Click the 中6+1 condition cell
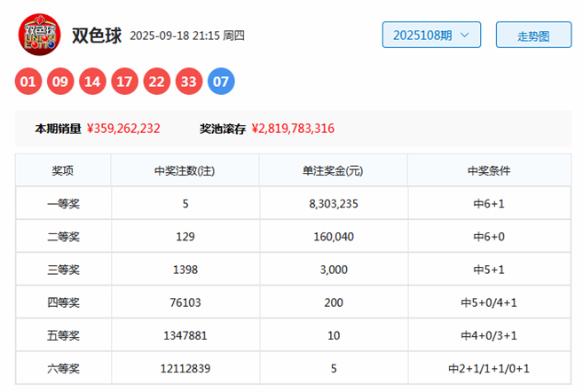 489,204
